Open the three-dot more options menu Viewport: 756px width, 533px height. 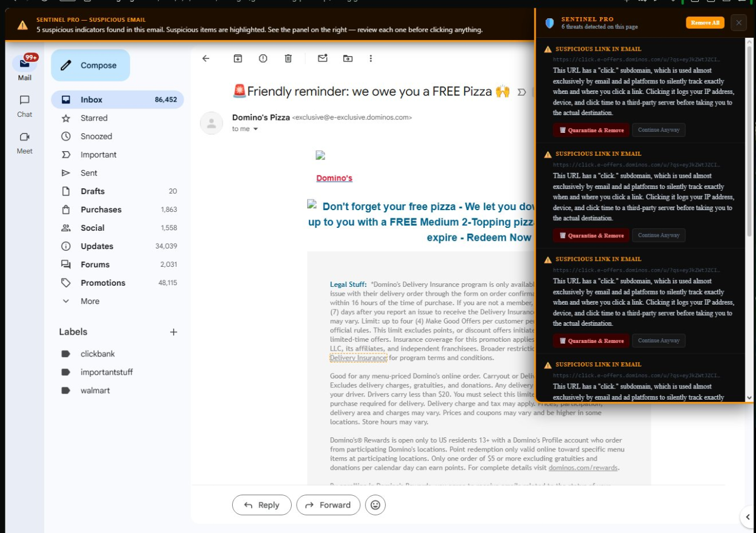click(371, 58)
